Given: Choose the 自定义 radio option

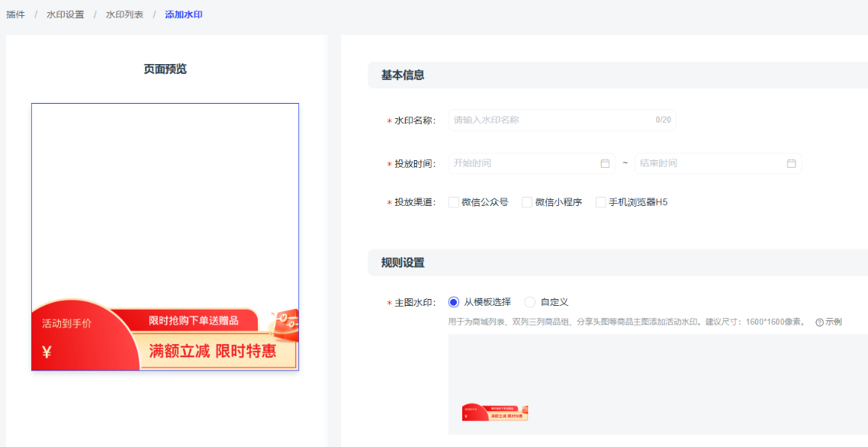Looking at the screenshot, I should 530,302.
